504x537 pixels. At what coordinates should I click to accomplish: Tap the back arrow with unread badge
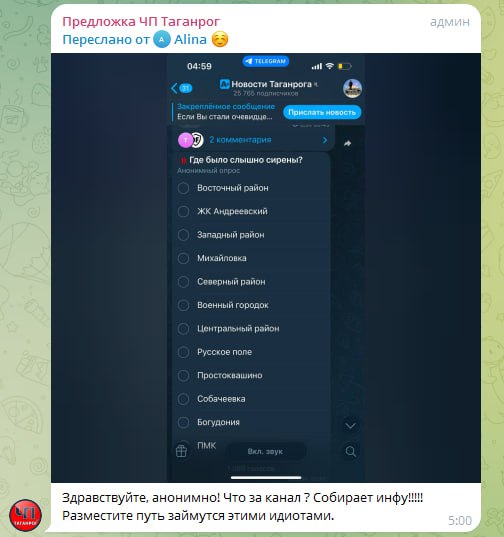click(x=181, y=88)
